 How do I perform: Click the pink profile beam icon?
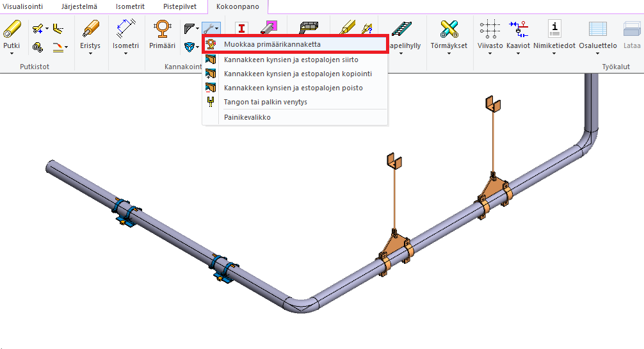269,28
